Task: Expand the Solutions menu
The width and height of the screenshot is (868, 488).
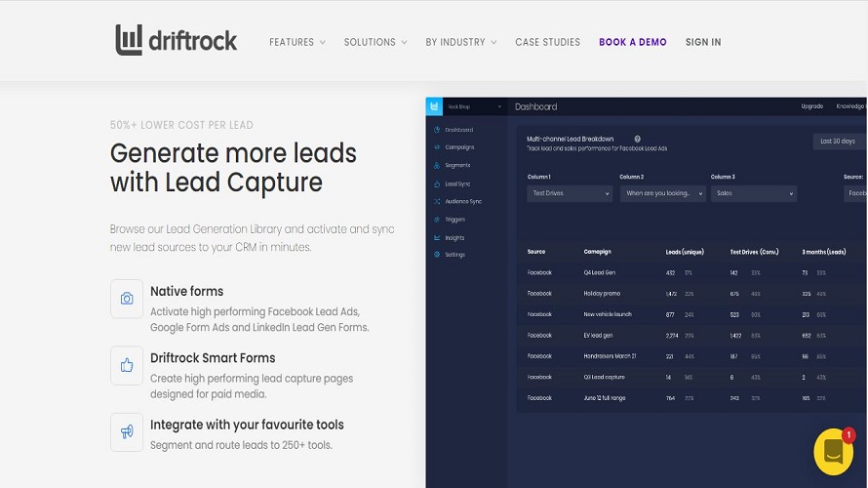Action: 375,42
